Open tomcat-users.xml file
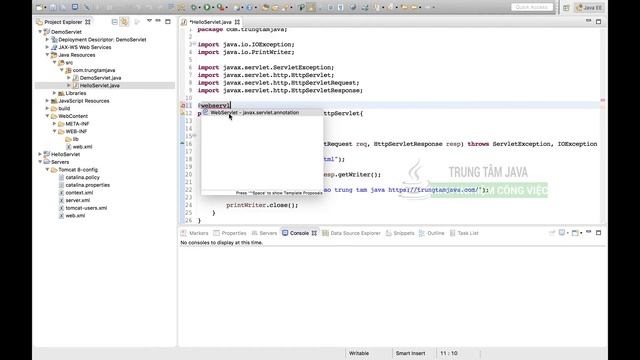 coord(86,208)
